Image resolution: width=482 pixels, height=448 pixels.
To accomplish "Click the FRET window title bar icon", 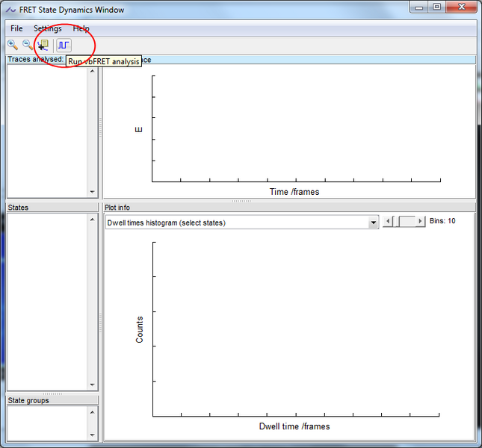I will [x=10, y=10].
